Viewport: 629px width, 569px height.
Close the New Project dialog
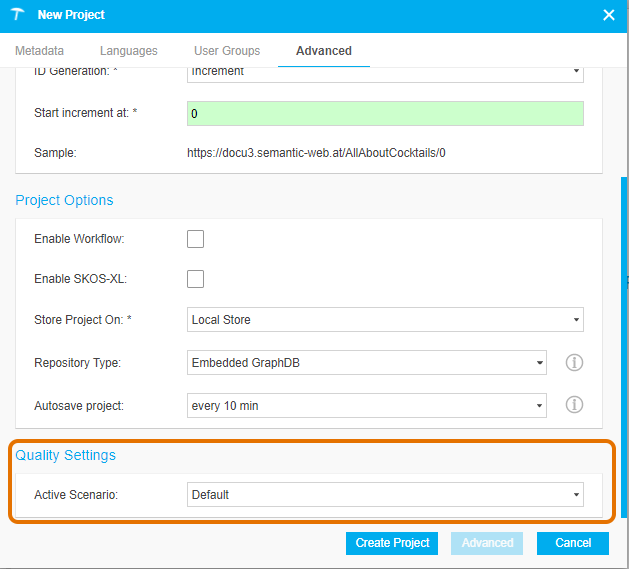(x=609, y=15)
